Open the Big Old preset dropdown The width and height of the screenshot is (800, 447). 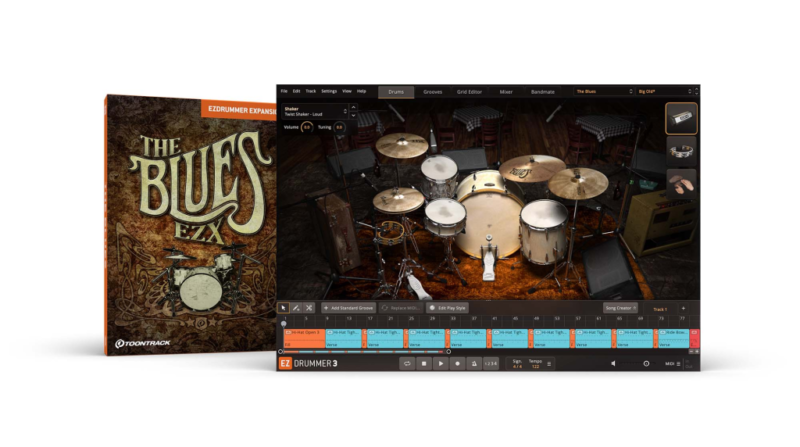click(664, 91)
